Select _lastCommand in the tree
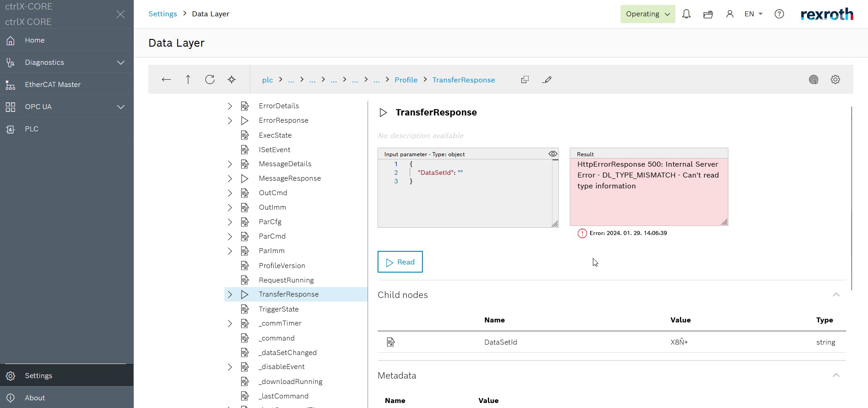This screenshot has width=868, height=408. click(284, 396)
